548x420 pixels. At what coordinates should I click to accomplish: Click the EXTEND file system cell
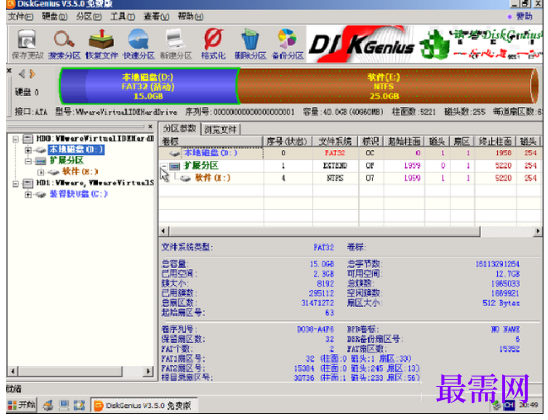pyautogui.click(x=335, y=166)
